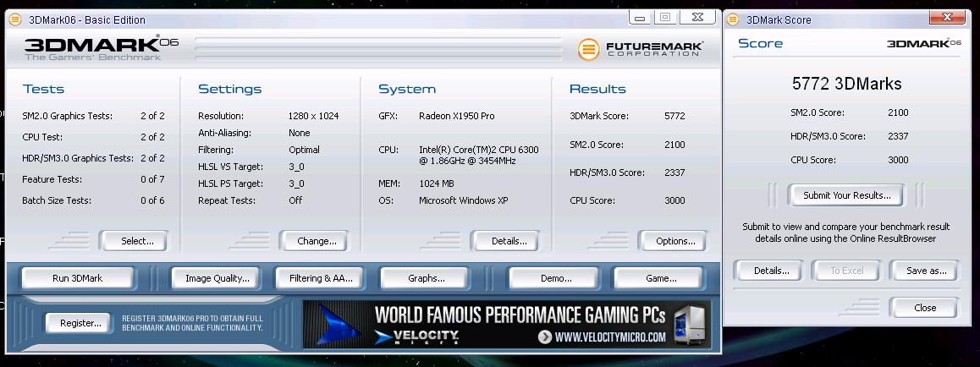
Task: Click 'CPU Score:' 3000 in the Score window
Action: point(898,160)
